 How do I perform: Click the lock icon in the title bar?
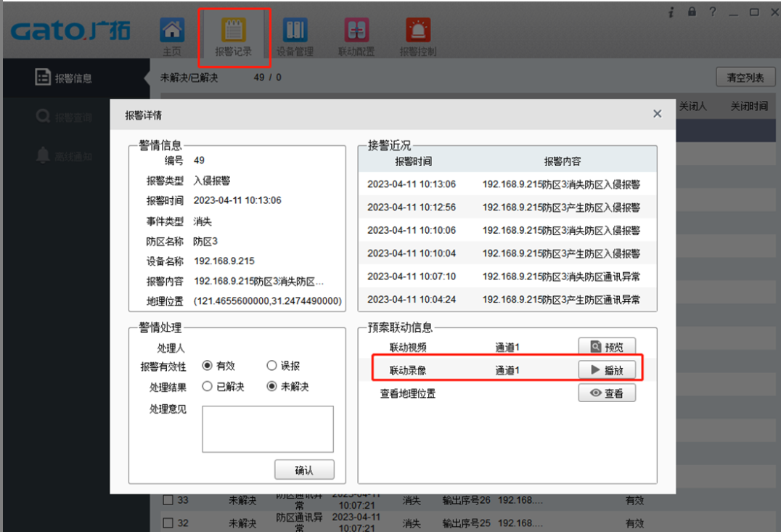[x=691, y=11]
